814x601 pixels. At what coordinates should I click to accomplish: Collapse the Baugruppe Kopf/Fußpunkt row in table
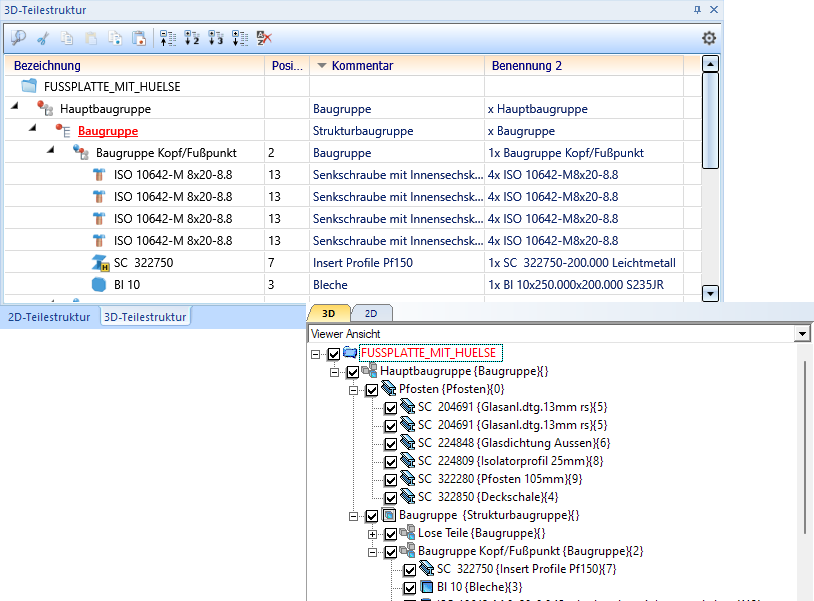(51, 153)
